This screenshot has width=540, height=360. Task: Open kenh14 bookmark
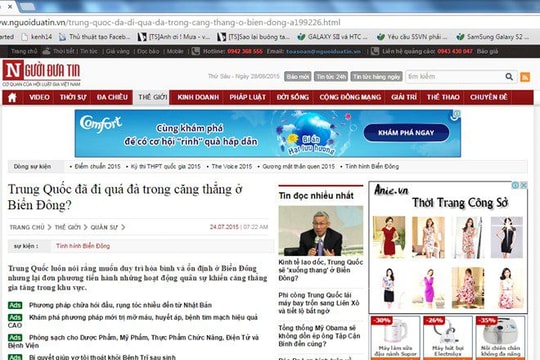tap(37, 37)
